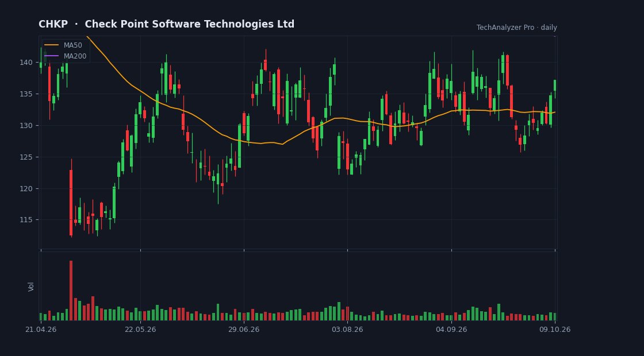Click the Vol axis label

pyautogui.click(x=31, y=287)
